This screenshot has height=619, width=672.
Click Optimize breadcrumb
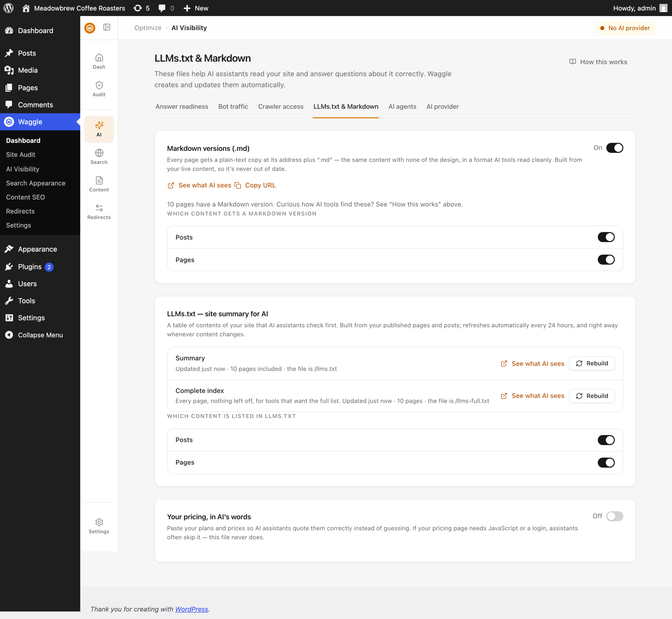tap(148, 28)
